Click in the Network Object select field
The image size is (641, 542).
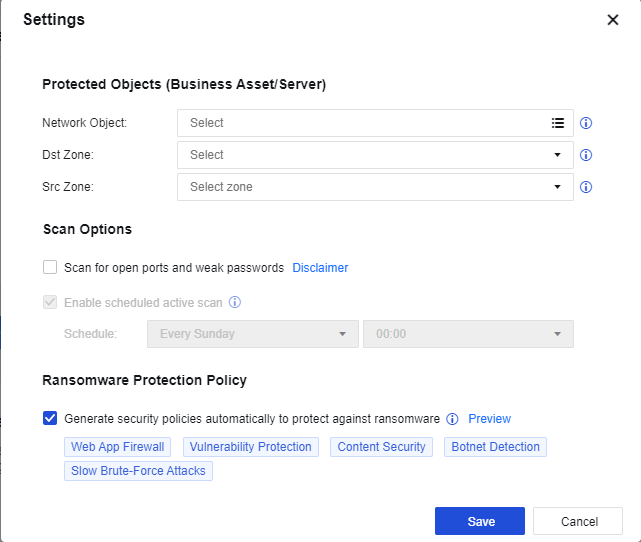pyautogui.click(x=360, y=123)
